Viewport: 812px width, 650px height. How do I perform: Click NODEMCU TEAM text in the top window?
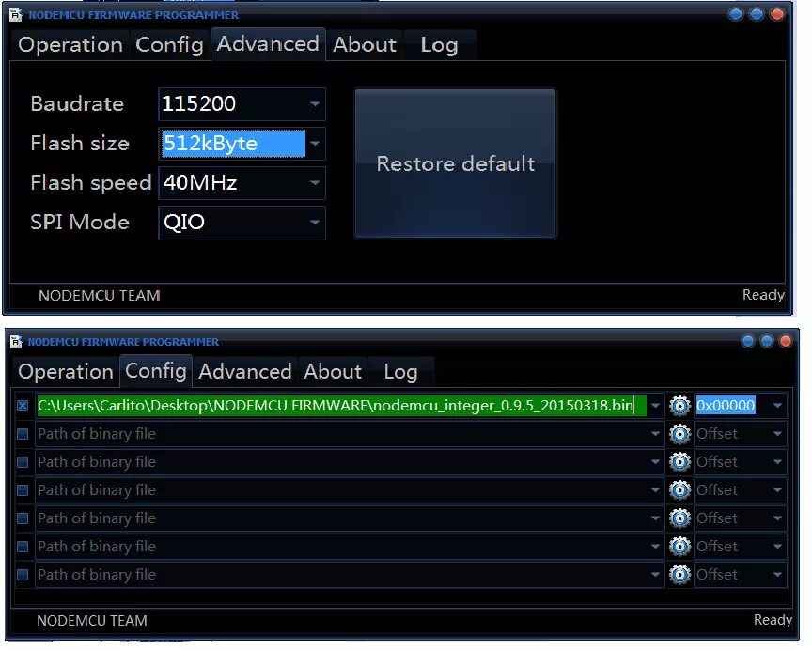[x=100, y=296]
